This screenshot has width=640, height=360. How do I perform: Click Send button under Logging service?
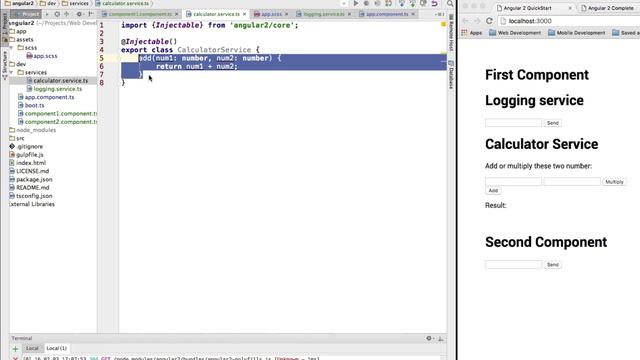553,123
